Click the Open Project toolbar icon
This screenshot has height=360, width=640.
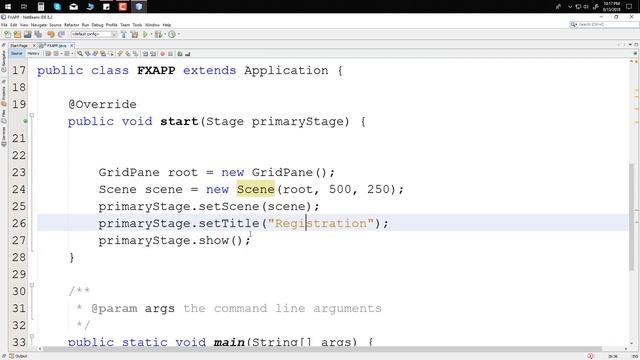(x=27, y=35)
